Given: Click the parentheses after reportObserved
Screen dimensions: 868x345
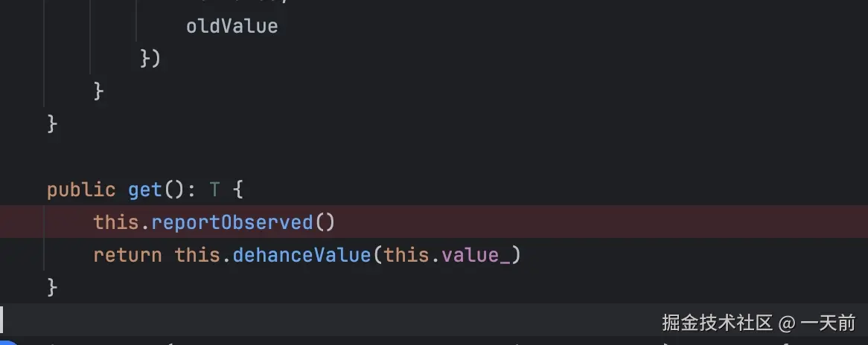Looking at the screenshot, I should 325,222.
